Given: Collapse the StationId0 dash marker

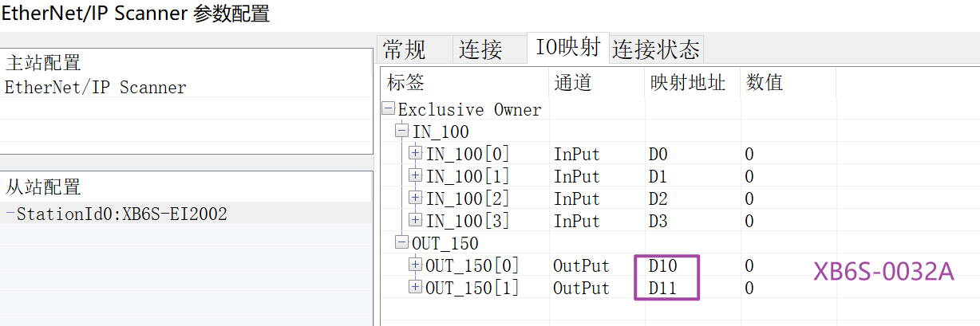Looking at the screenshot, I should tap(10, 214).
